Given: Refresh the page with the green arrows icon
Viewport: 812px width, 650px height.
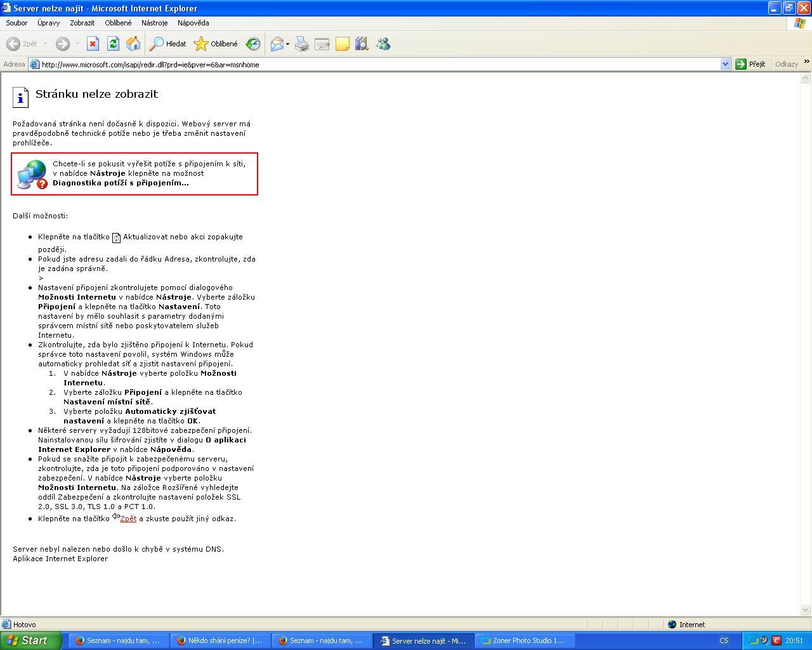Looking at the screenshot, I should (x=113, y=44).
